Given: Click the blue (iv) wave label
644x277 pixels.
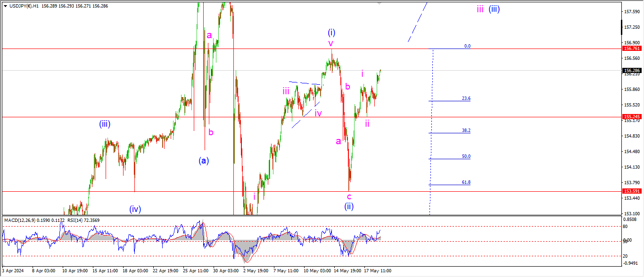Looking at the screenshot, I should pyautogui.click(x=135, y=209).
